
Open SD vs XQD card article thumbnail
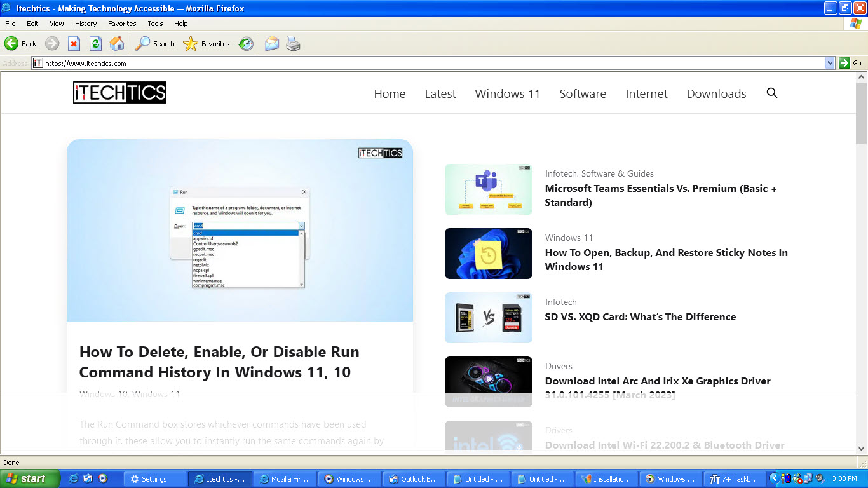coord(489,318)
